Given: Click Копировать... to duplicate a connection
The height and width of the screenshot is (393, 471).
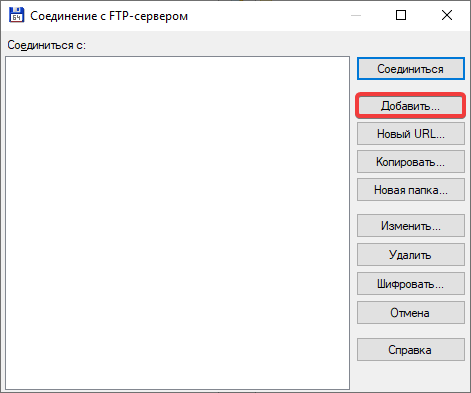Looking at the screenshot, I should 411,162.
